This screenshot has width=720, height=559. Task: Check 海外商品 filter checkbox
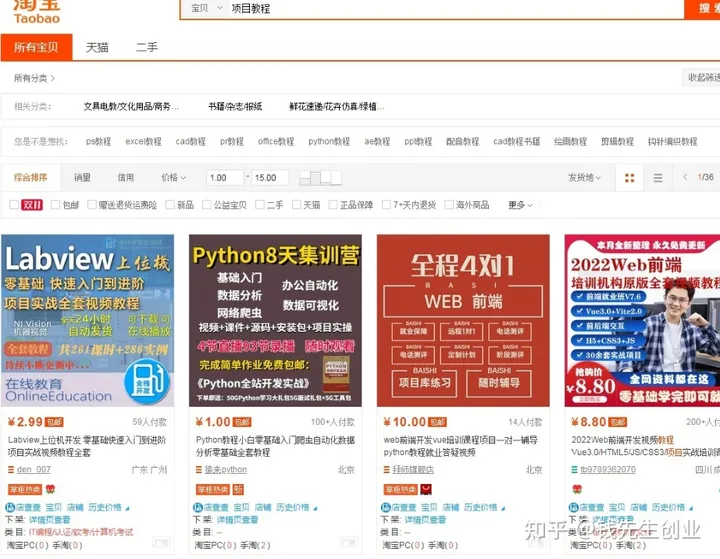[x=449, y=204]
